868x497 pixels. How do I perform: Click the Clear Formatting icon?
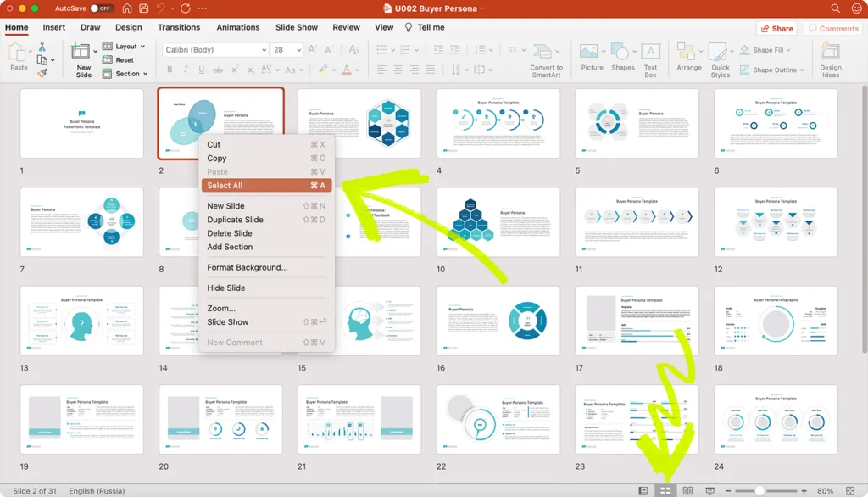tap(353, 50)
